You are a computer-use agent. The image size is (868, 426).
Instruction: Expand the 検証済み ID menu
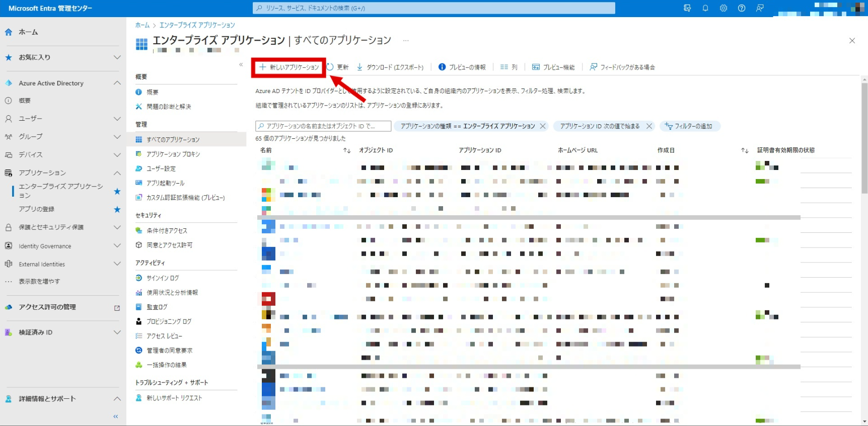tap(117, 332)
